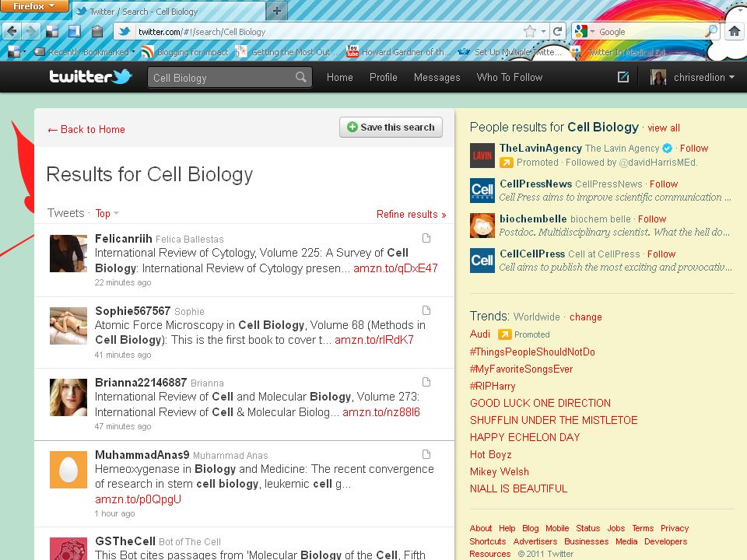
Task: Open the compose new tweet icon
Action: [x=623, y=77]
